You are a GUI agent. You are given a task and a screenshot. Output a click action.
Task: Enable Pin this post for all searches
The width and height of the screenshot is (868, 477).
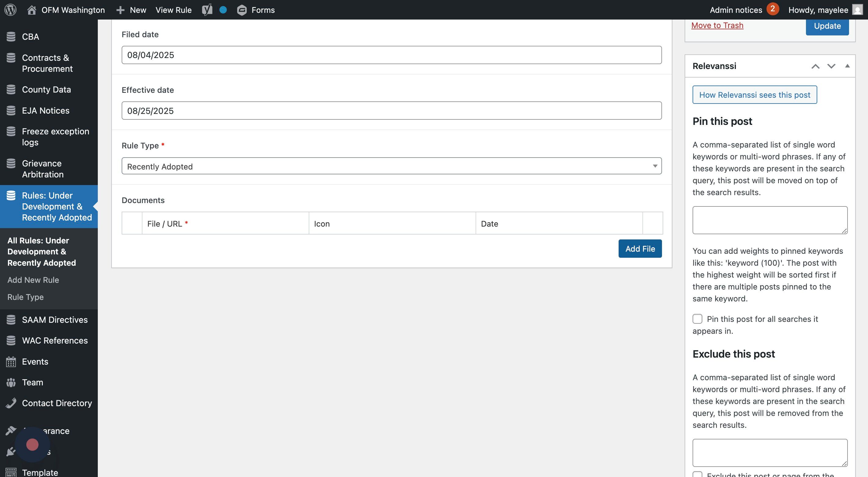697,319
